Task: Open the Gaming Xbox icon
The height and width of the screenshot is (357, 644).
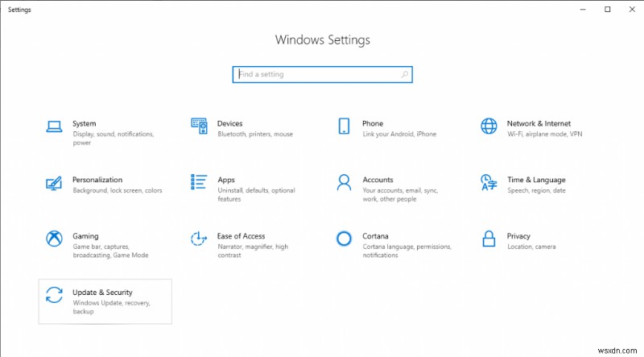Action: (x=54, y=239)
